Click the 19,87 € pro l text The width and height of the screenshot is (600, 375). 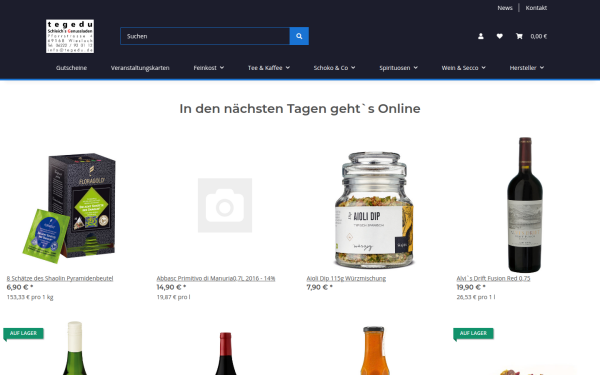tap(173, 297)
